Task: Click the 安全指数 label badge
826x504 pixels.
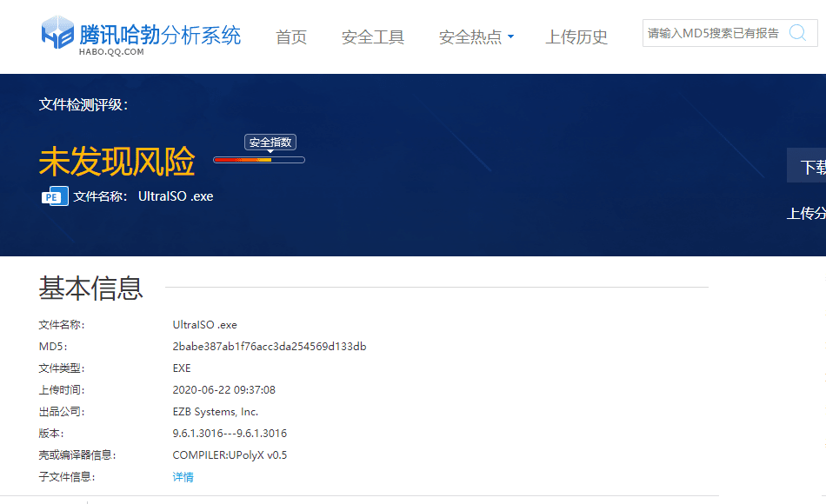Action: pos(270,143)
